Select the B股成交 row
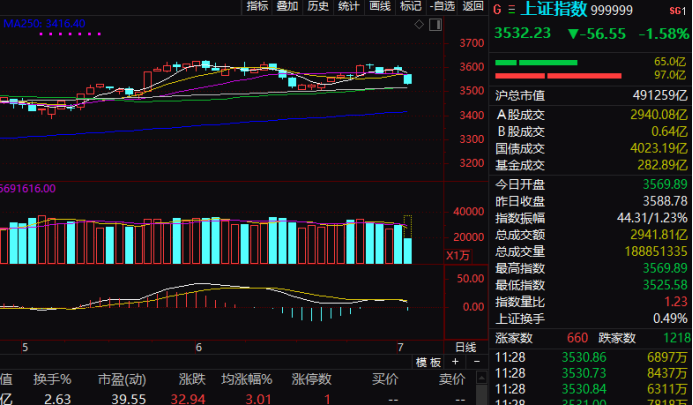This screenshot has width=693, height=405. (591, 132)
